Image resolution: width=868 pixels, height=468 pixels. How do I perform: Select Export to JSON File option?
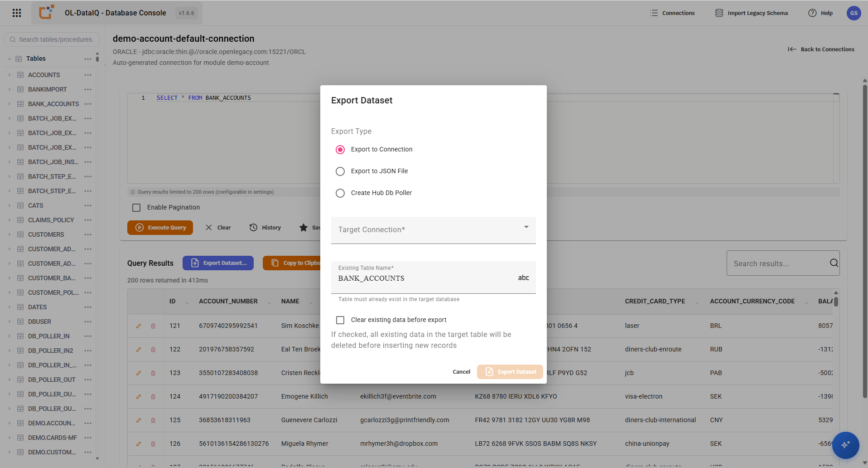tap(340, 171)
